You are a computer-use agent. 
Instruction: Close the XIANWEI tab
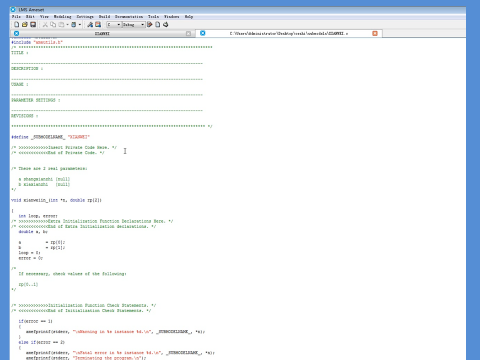click(x=188, y=33)
